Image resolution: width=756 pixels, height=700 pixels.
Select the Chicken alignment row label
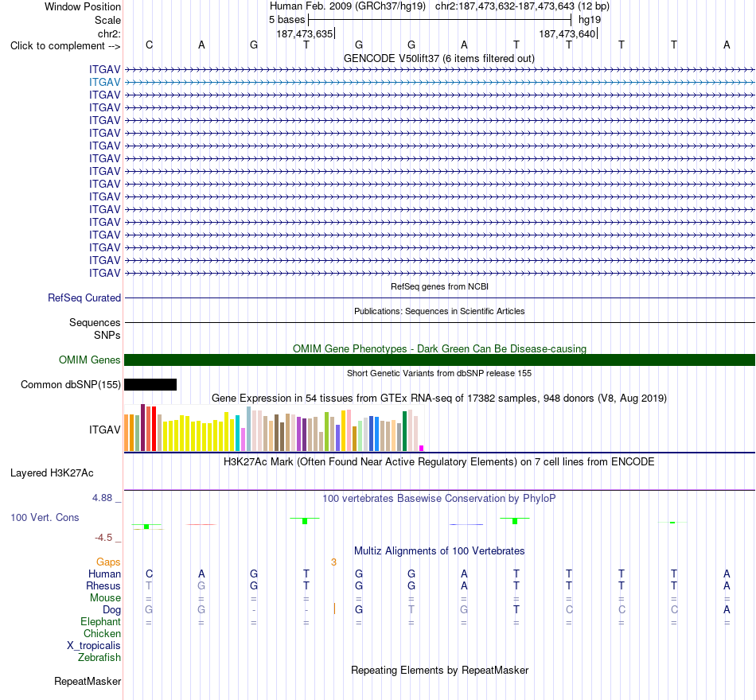pyautogui.click(x=102, y=634)
